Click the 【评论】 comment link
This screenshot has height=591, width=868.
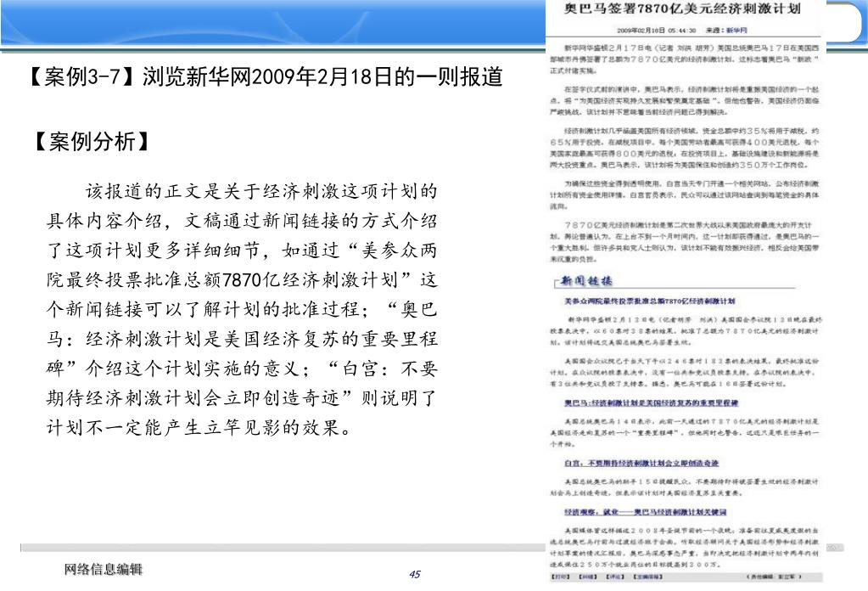pyautogui.click(x=614, y=577)
